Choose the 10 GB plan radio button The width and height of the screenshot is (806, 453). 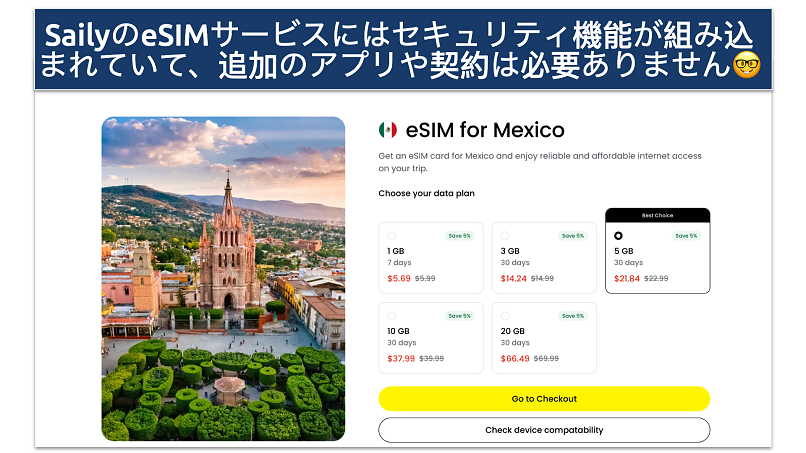[392, 316]
